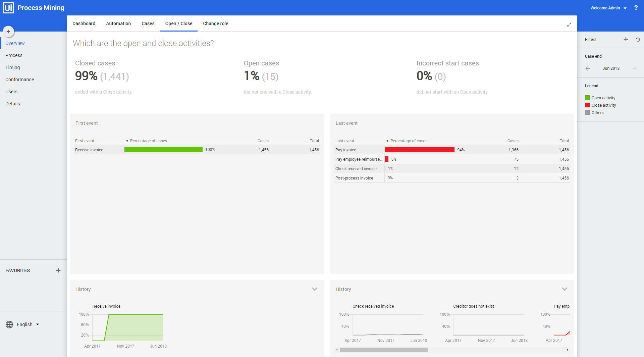Open the Welcome Admin dropdown
Viewport: 644px width, 357px height.
[x=608, y=8]
